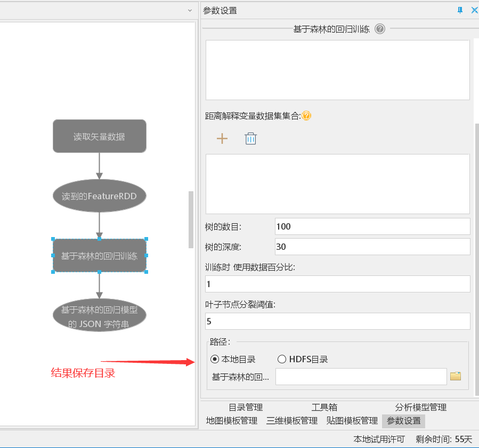Open the 分析模型管理 tab
Screen dimensions: 479x448
pos(420,407)
